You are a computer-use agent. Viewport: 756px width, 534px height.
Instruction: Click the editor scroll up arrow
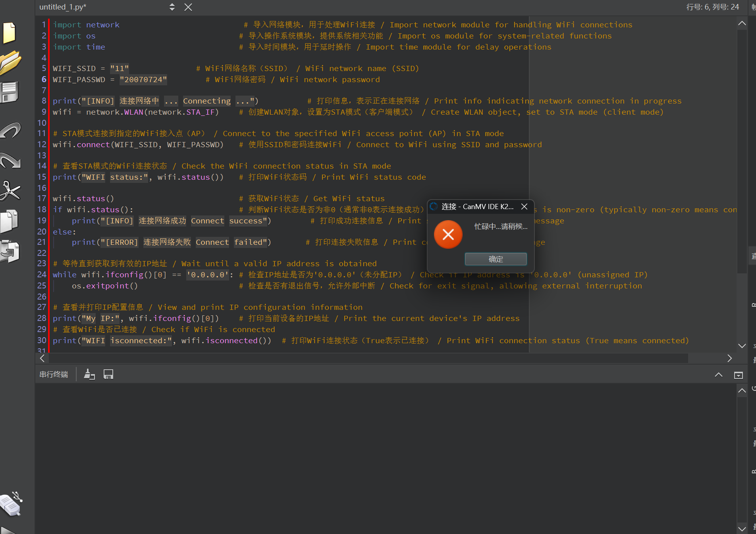(742, 23)
